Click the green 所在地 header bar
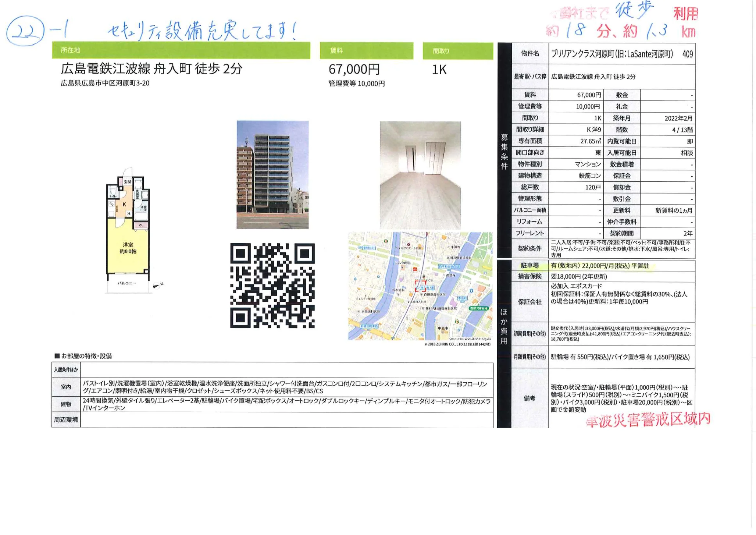The width and height of the screenshot is (756, 535). coord(181,50)
